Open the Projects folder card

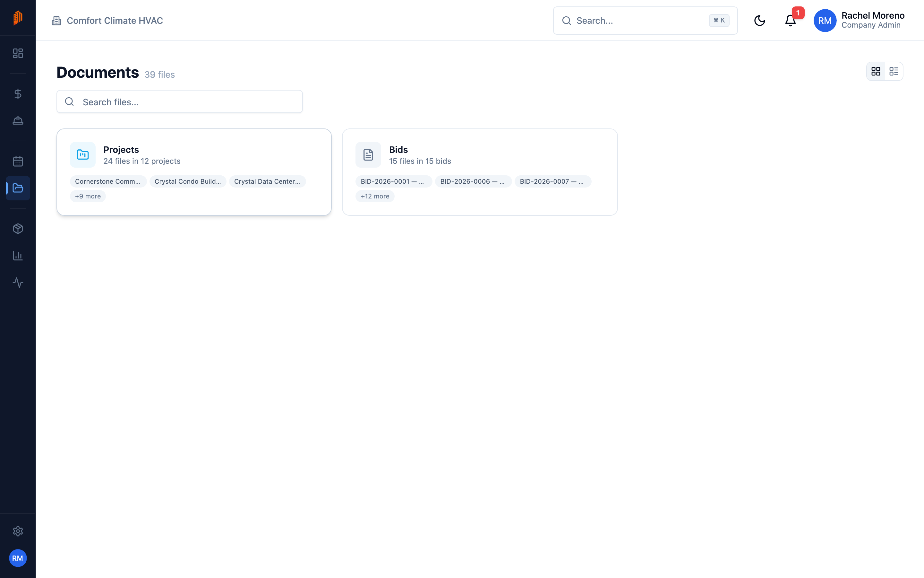click(194, 172)
